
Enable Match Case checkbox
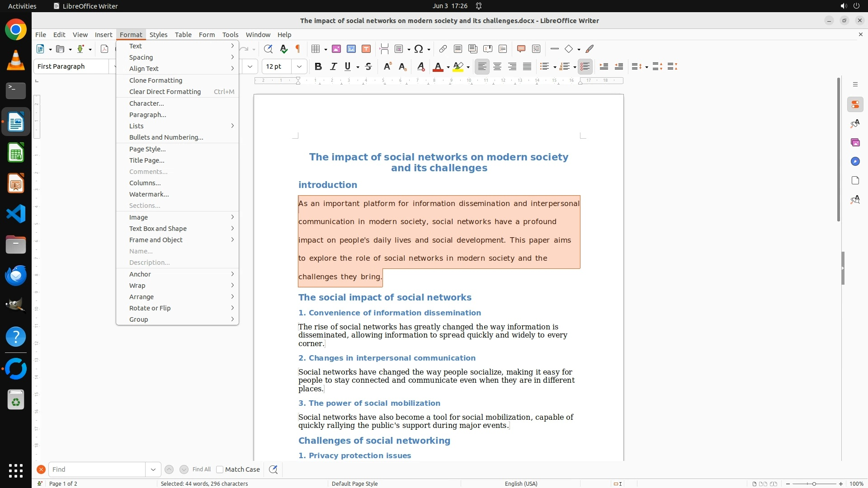tap(220, 469)
